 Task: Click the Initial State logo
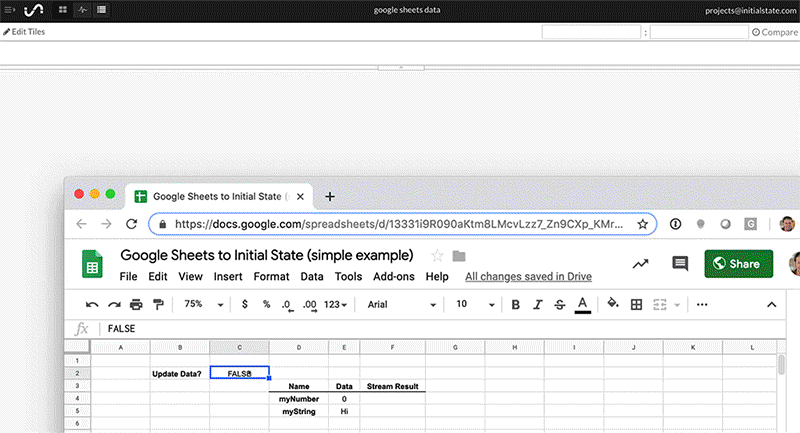[x=34, y=10]
